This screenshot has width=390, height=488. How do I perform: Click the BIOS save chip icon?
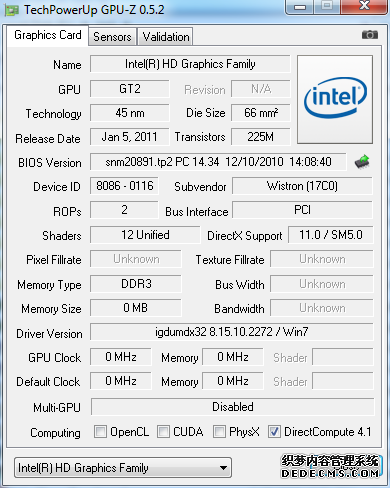click(x=362, y=162)
